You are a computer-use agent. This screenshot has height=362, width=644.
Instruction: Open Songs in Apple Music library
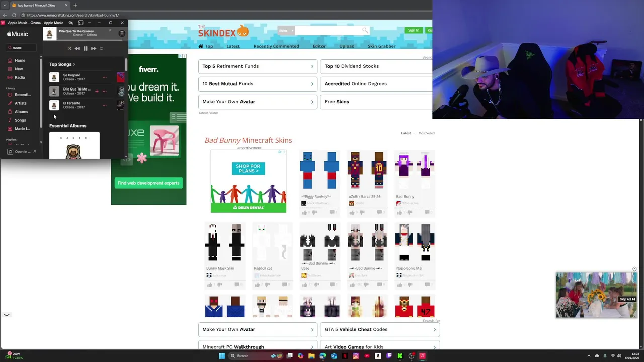pyautogui.click(x=20, y=120)
